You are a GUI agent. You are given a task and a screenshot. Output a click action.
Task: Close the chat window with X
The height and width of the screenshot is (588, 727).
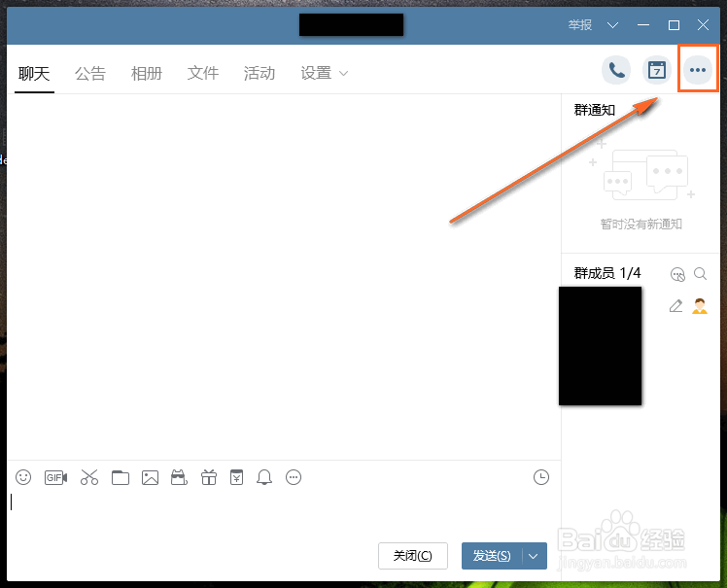click(x=703, y=25)
